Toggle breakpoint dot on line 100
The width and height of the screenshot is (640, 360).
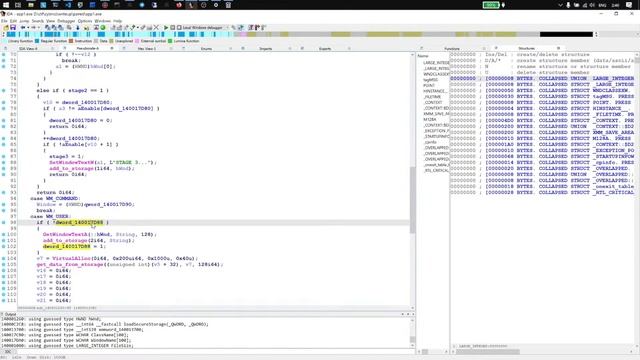tap(4, 234)
